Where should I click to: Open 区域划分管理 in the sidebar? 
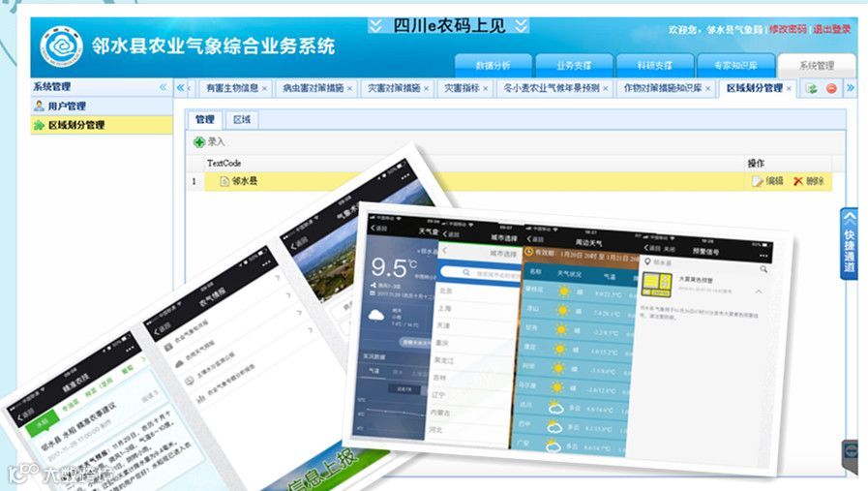click(76, 125)
